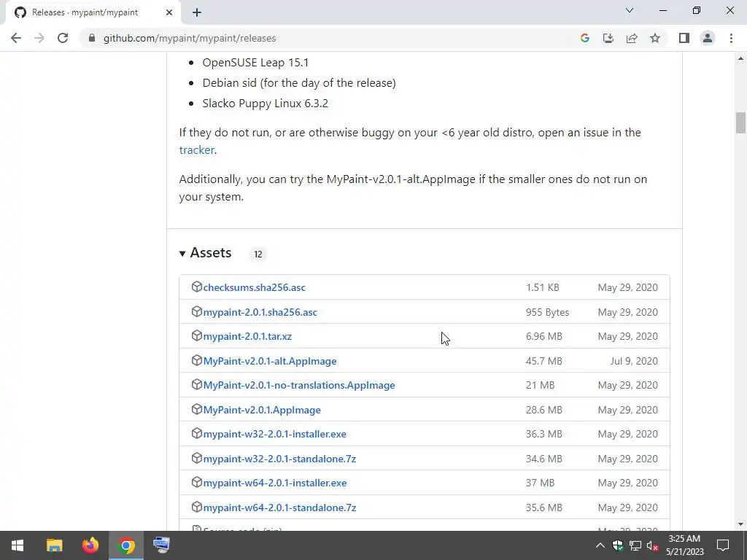Click the install/download page icon in the address bar

point(608,38)
